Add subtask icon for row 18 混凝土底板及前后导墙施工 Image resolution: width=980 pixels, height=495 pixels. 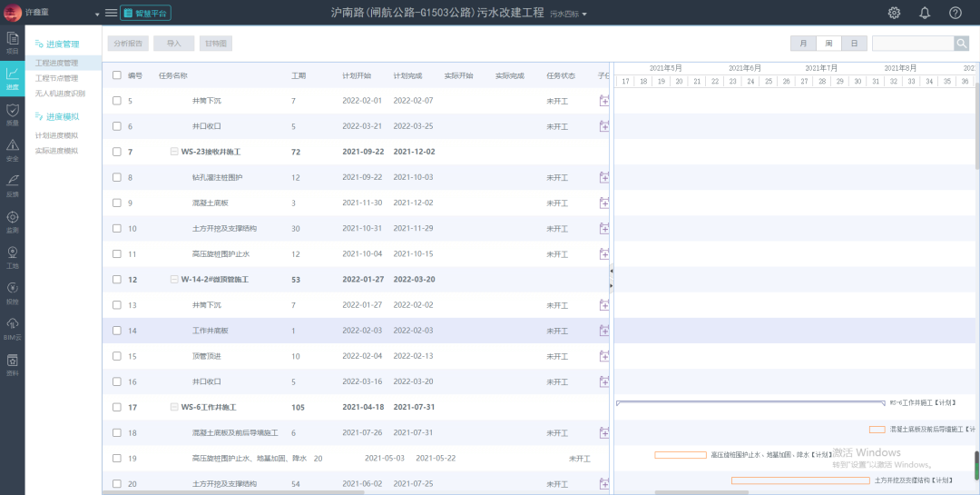click(604, 433)
